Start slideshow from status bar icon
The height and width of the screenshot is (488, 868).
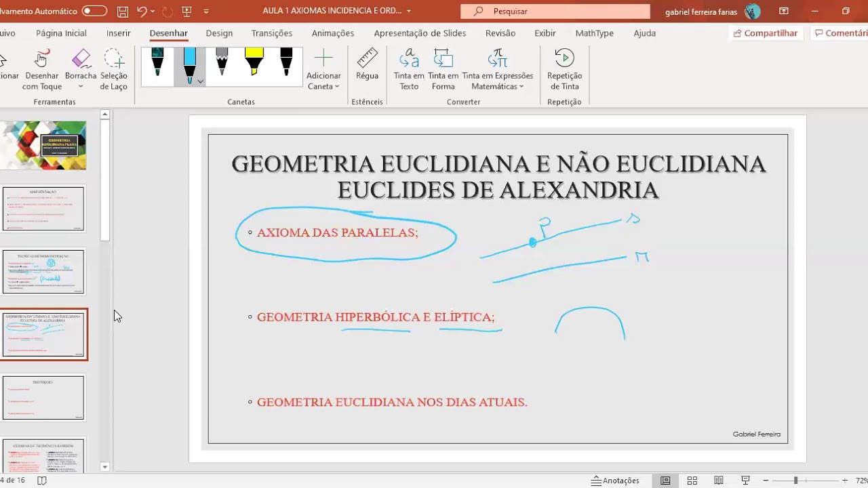745,481
